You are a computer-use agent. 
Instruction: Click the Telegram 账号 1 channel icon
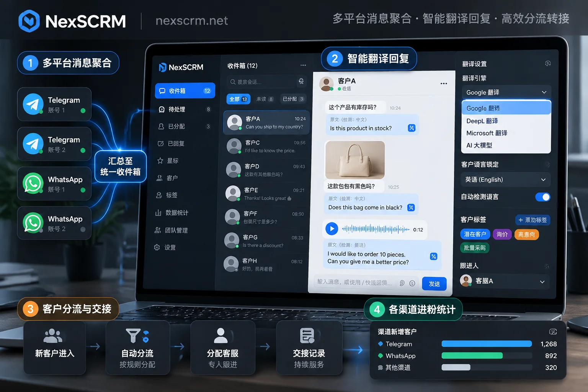click(x=33, y=104)
